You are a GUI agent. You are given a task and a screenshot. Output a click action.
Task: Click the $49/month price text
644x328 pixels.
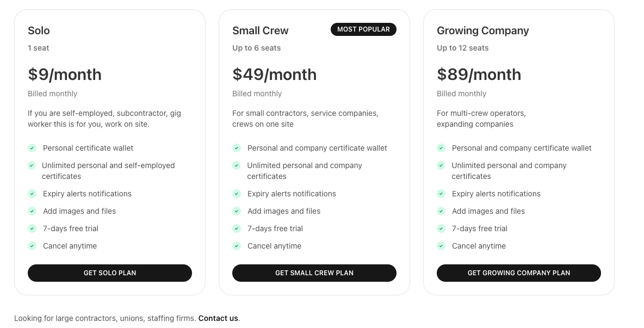pyautogui.click(x=275, y=75)
